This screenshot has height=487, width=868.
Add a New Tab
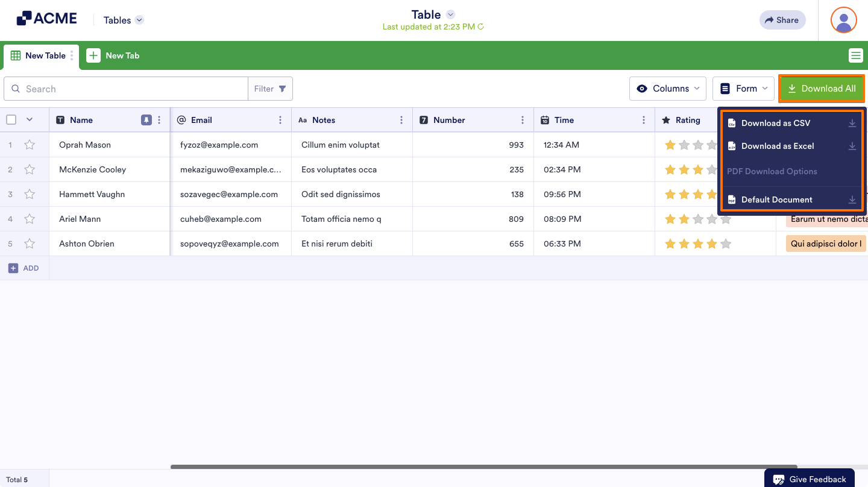(x=113, y=55)
